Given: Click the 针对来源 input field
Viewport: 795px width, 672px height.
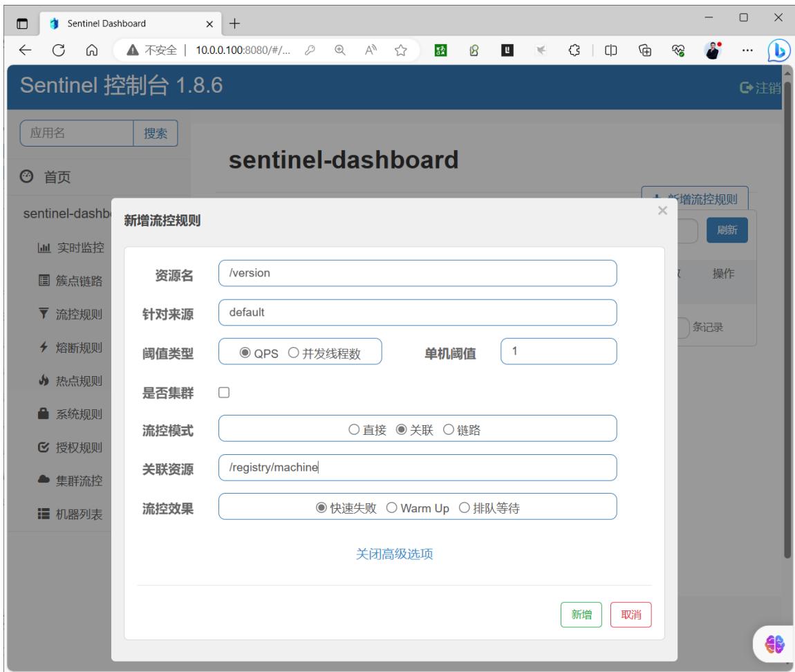Looking at the screenshot, I should coord(418,312).
